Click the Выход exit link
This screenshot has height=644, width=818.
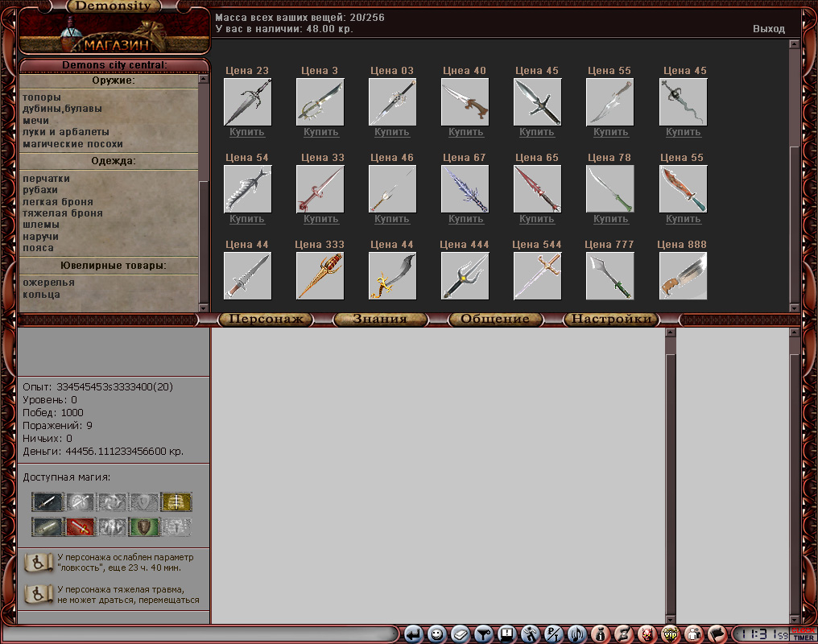[x=768, y=29]
